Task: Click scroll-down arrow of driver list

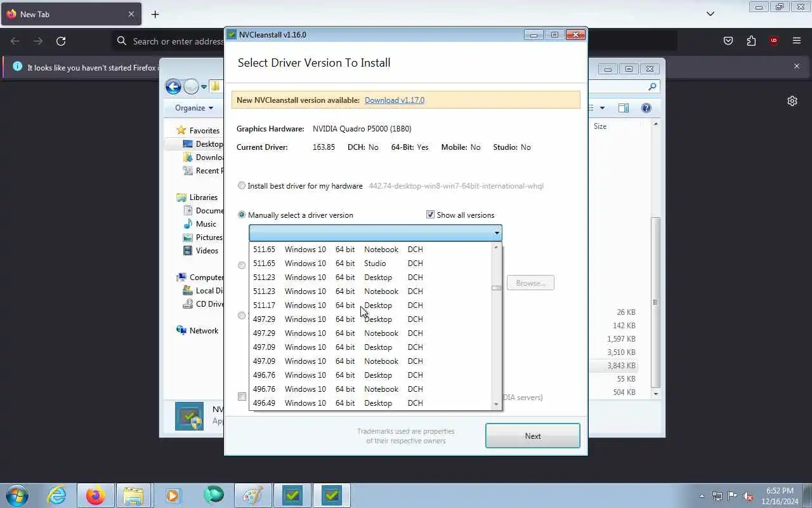Action: pyautogui.click(x=496, y=404)
